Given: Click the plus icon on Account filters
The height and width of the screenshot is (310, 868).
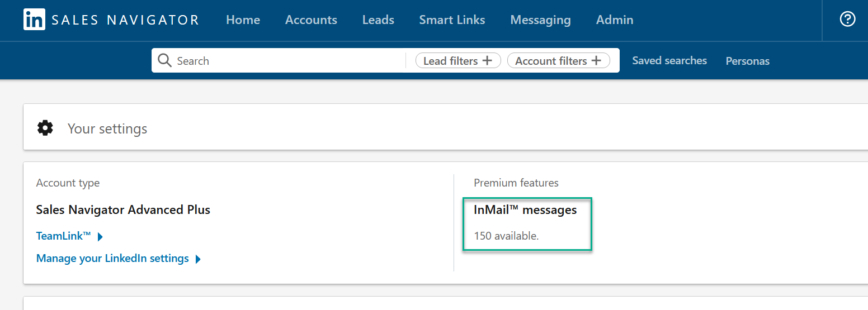Looking at the screenshot, I should [596, 60].
